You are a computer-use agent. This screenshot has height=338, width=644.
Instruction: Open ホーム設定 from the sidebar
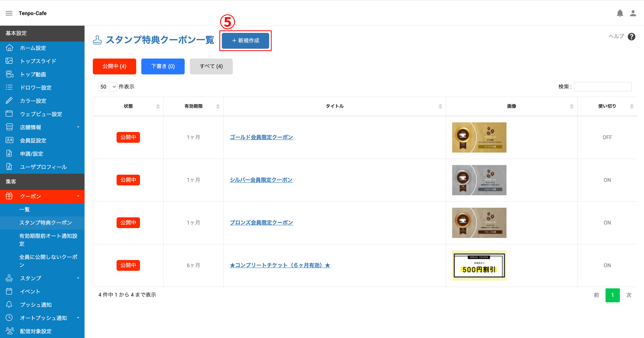42,48
